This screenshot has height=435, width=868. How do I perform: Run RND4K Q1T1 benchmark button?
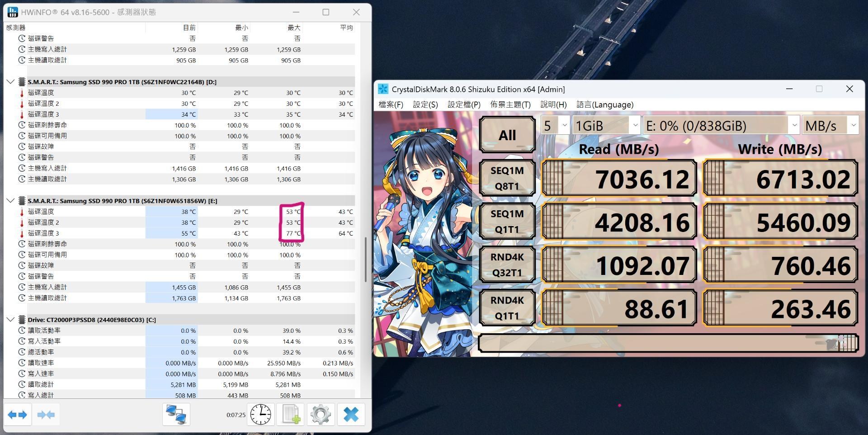tap(507, 307)
